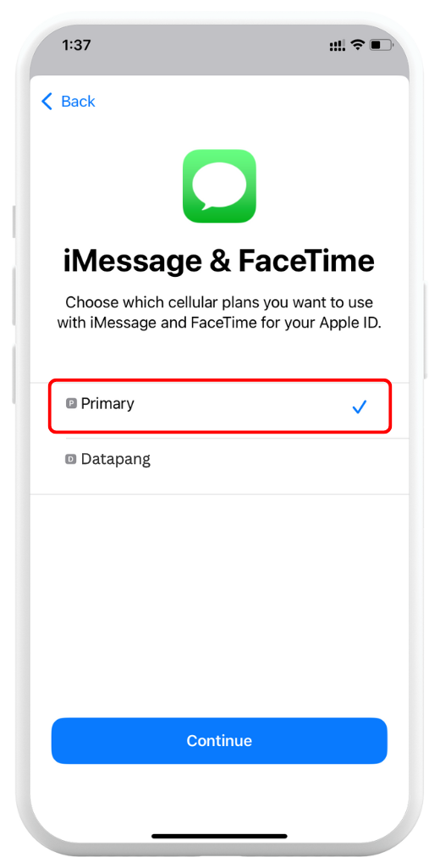Tap the blank area below the plan list
Screen dimensions: 440x868
click(x=219, y=604)
